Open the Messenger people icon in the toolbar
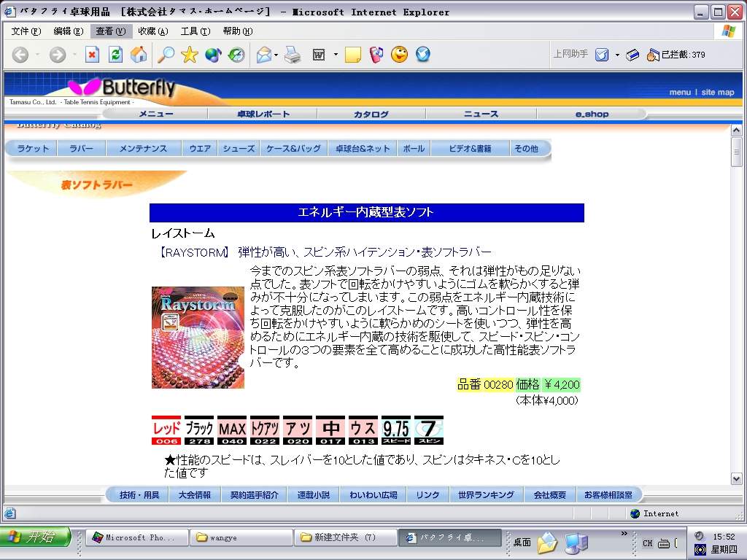 tap(376, 55)
